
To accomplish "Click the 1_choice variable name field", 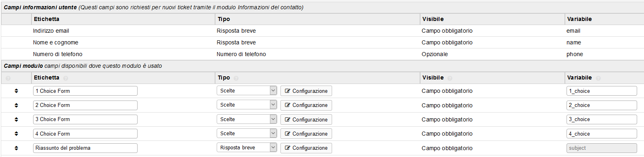I will [x=602, y=91].
